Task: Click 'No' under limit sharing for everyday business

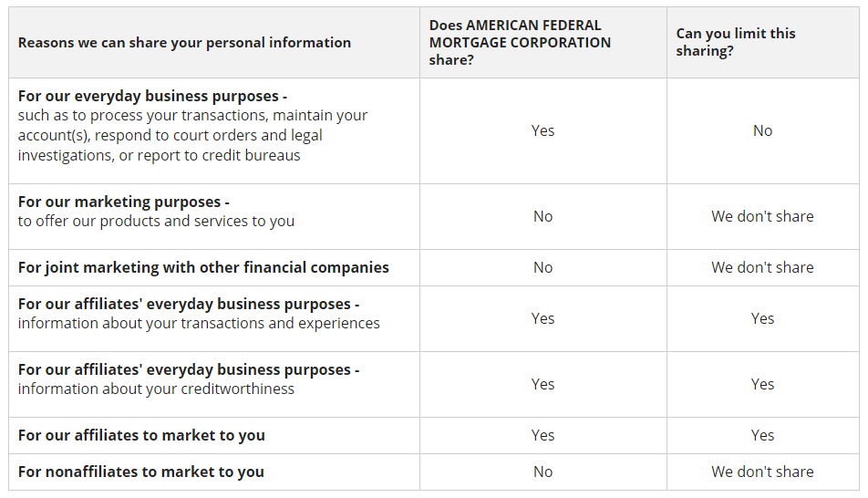Action: click(762, 130)
